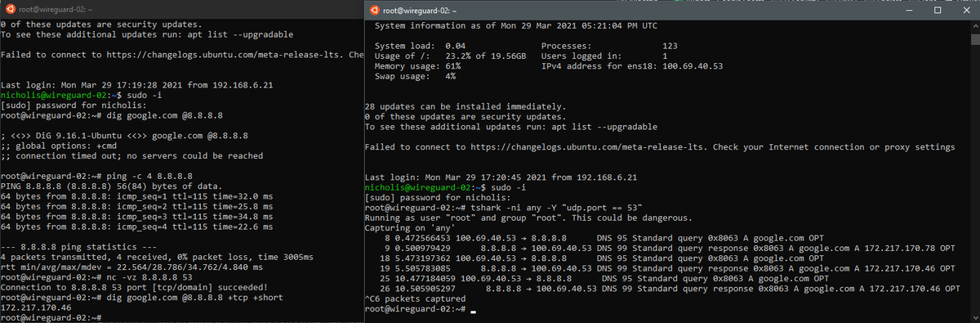Click 'IPv4 address for ens18: 100.69.40.53'

point(633,66)
